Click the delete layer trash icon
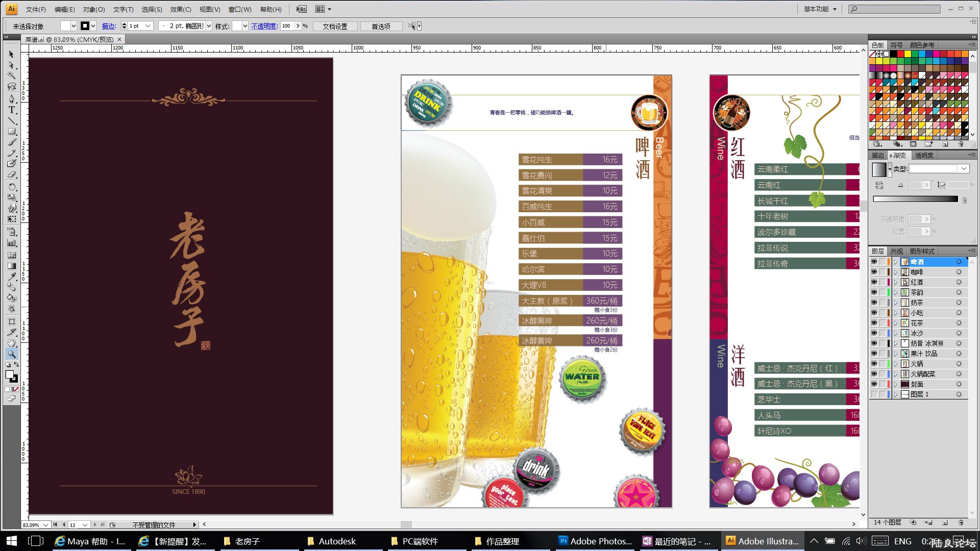The image size is (980, 551). [961, 522]
